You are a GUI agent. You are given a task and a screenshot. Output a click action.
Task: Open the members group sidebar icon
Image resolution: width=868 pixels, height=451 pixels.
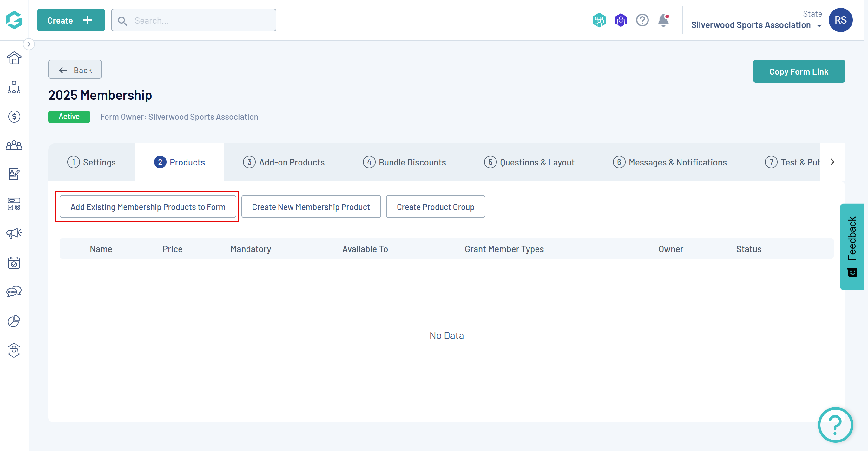[x=14, y=146]
